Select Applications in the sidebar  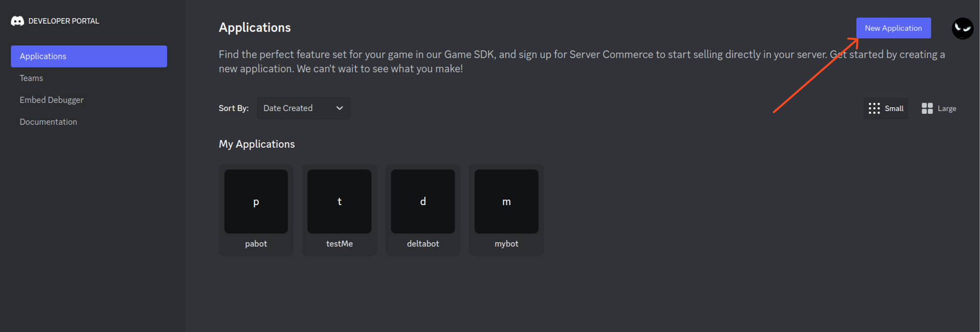[89, 56]
